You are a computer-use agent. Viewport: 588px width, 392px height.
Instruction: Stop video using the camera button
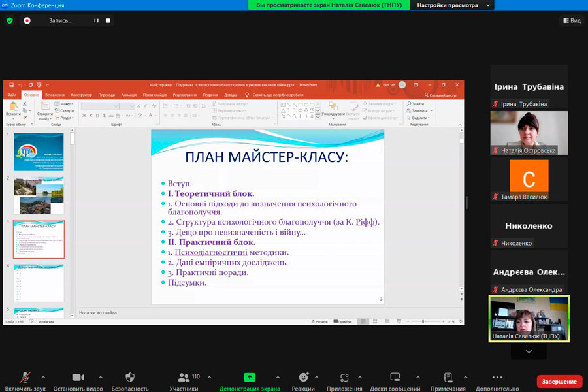pos(78,378)
